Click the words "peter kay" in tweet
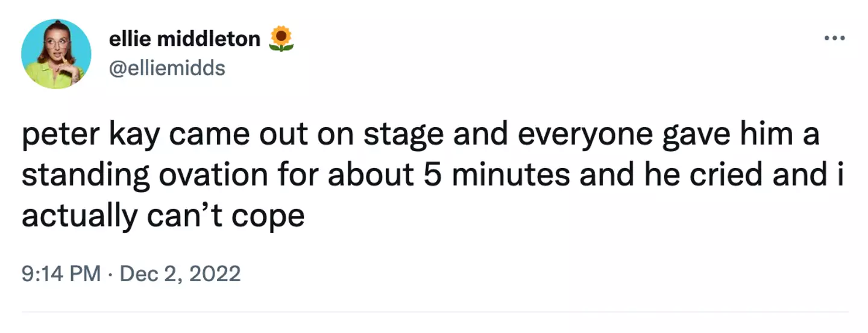The height and width of the screenshot is (333, 868). tap(89, 136)
